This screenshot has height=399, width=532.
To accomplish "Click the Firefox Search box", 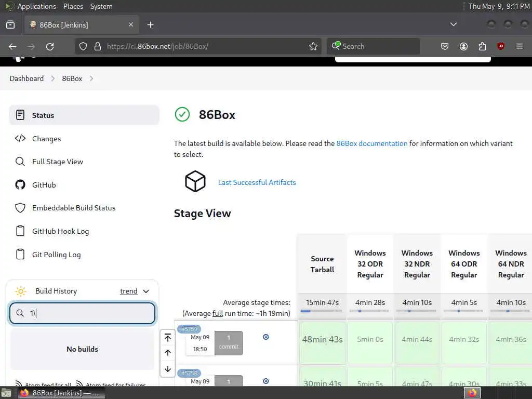I will click(x=373, y=46).
